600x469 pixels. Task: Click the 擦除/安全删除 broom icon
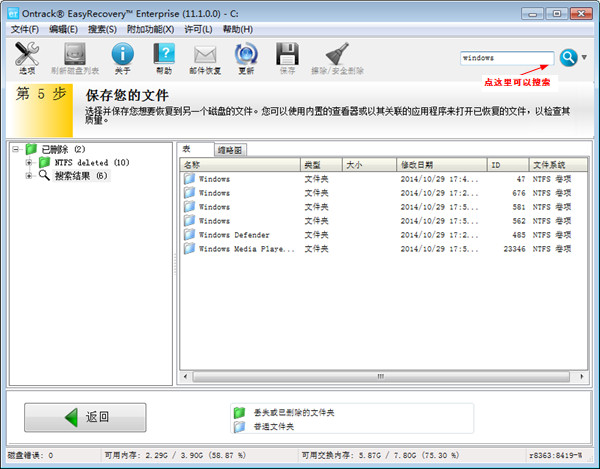click(337, 54)
